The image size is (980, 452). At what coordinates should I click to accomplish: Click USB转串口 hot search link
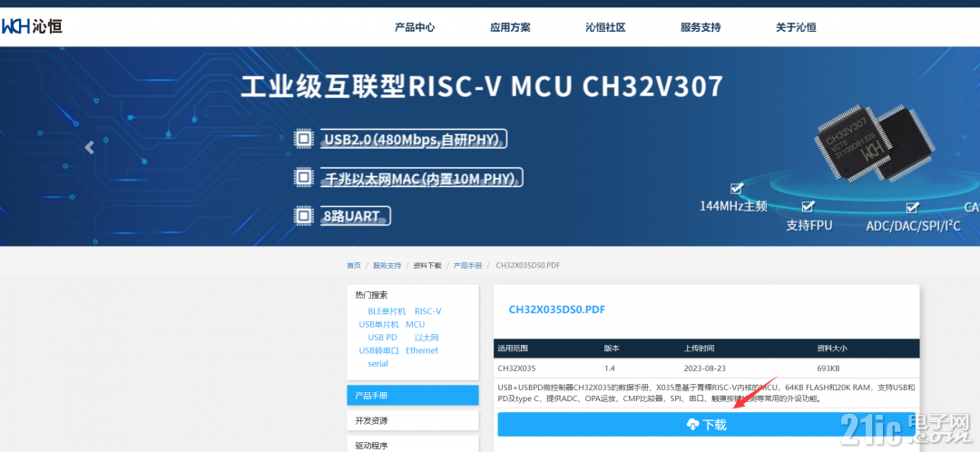click(x=378, y=350)
